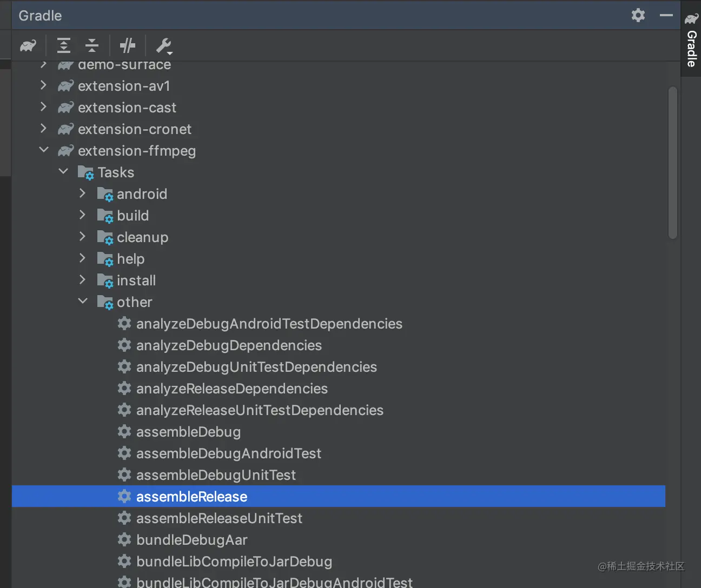Click gear icon beside assembleRelease
The height and width of the screenshot is (588, 701).
click(124, 496)
